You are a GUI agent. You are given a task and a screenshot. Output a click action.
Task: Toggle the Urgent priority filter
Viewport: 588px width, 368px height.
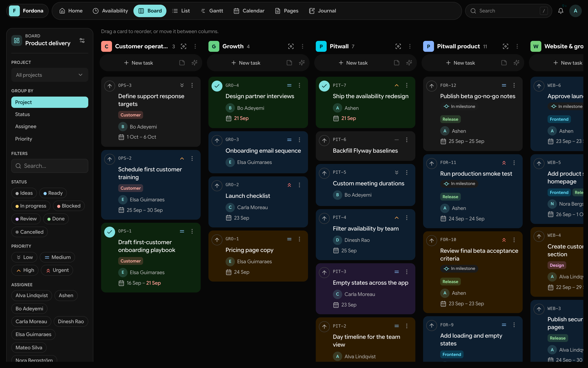click(x=57, y=270)
